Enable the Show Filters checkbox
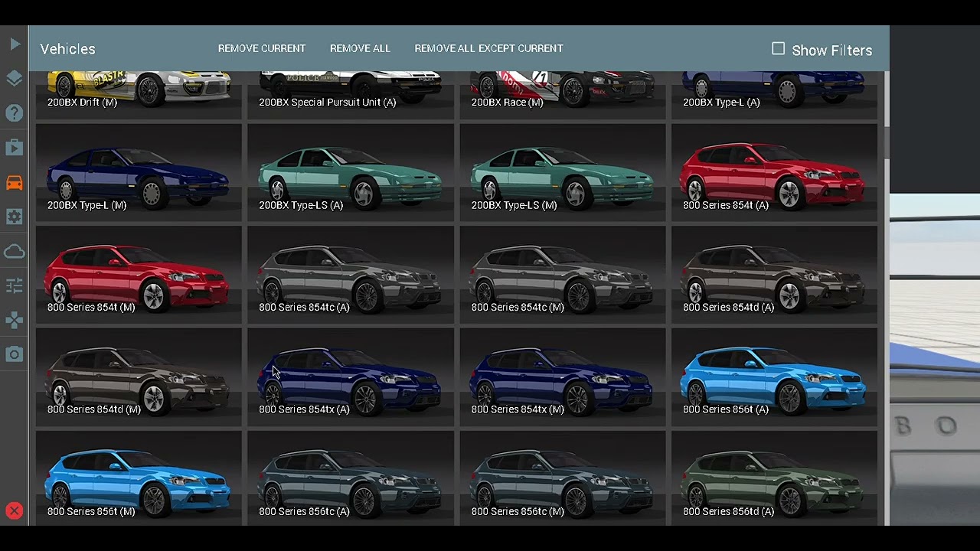The width and height of the screenshot is (980, 551). (x=779, y=49)
